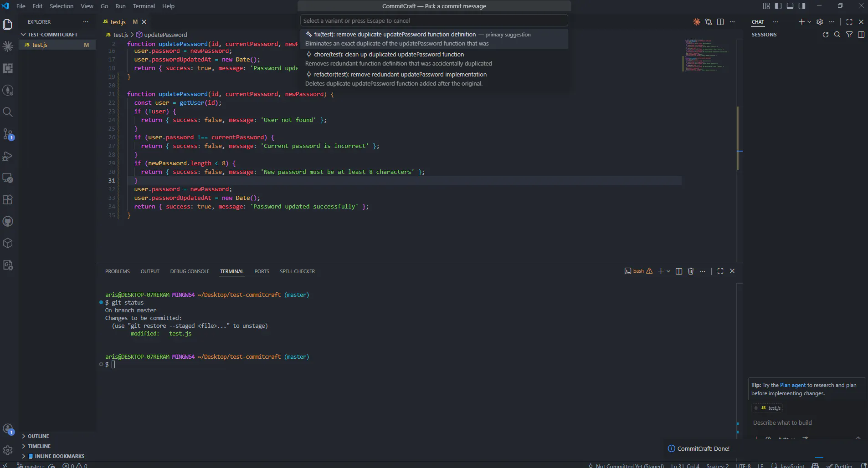Open terminal panel ellipsis more actions
Viewport: 868px width, 468px height.
pos(703,271)
